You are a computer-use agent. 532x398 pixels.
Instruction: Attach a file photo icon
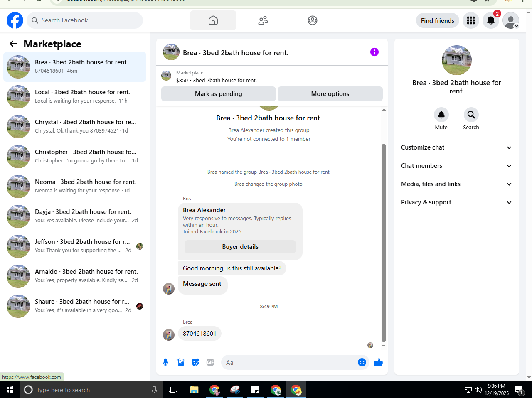click(180, 362)
